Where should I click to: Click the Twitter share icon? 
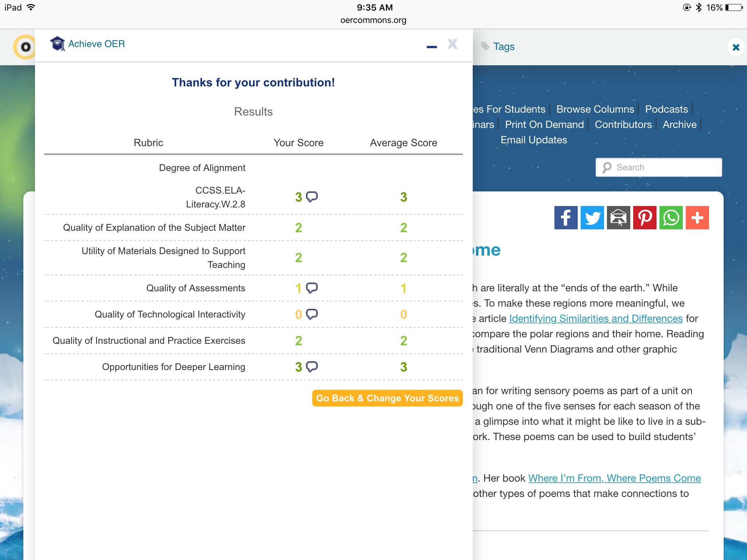coord(592,218)
